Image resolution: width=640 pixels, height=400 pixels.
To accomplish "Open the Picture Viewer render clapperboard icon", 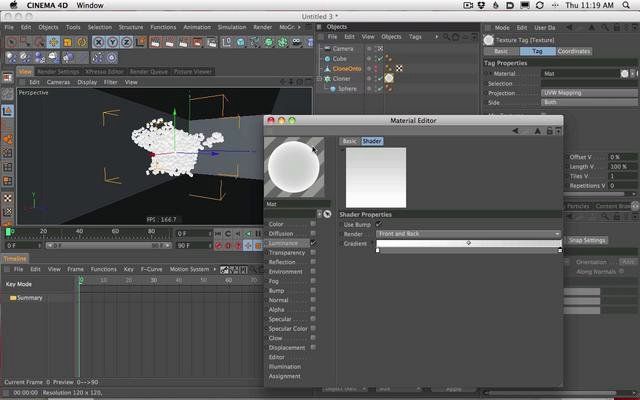I will (197, 42).
